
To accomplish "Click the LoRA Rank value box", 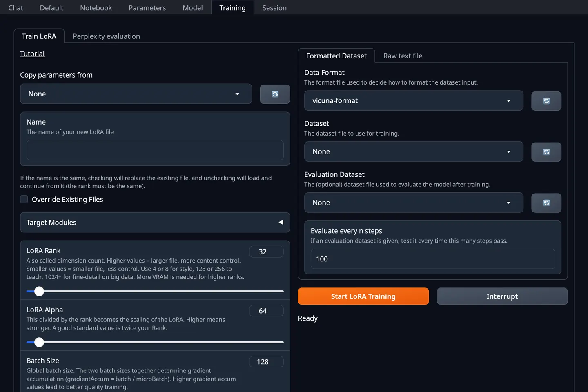I will tap(266, 252).
